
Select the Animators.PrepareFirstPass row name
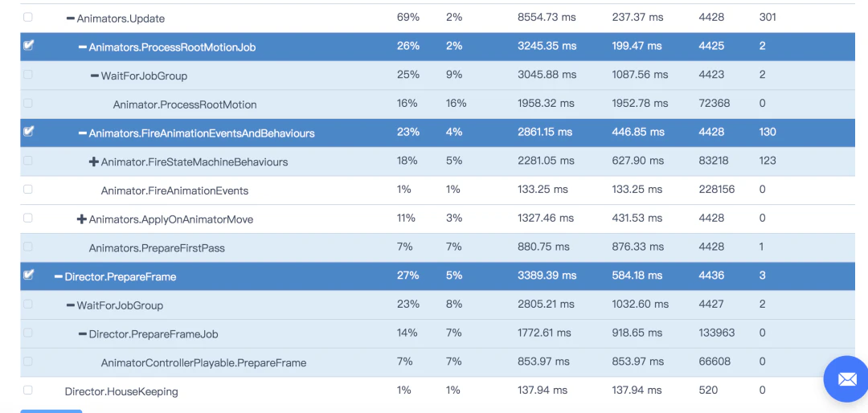[157, 248]
